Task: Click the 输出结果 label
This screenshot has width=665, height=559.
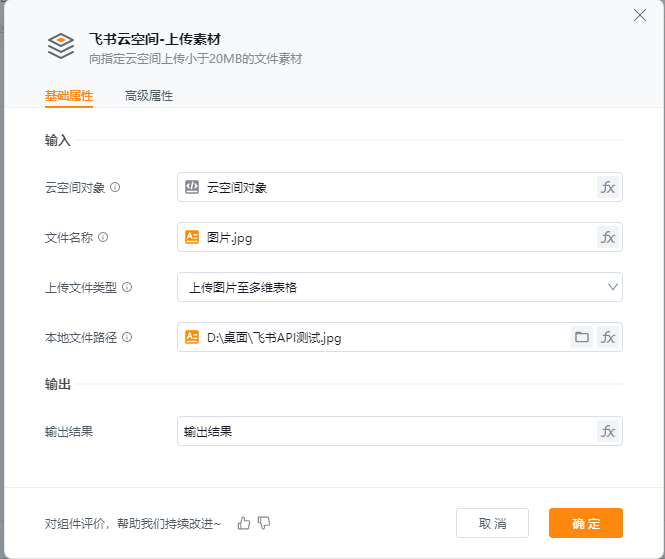Action: [69, 432]
